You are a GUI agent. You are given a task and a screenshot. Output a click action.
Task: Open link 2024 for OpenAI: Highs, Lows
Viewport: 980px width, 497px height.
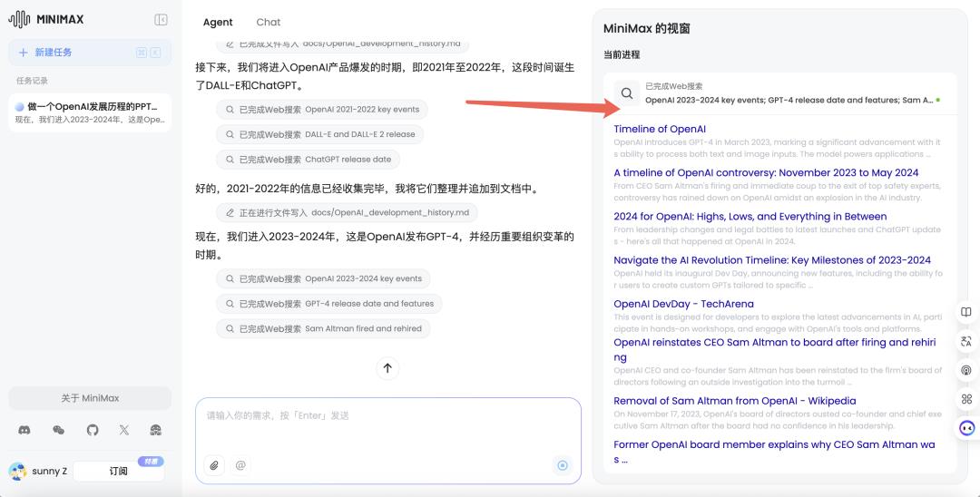point(750,217)
